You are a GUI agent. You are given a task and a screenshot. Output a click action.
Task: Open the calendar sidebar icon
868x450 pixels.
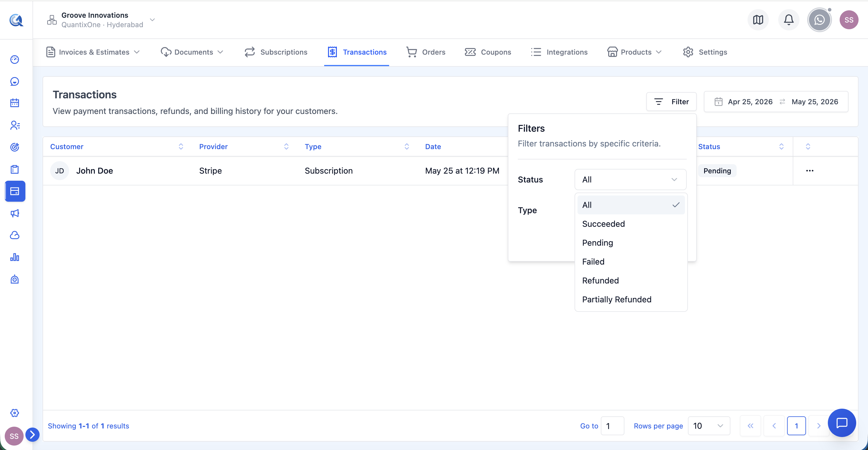pyautogui.click(x=14, y=103)
